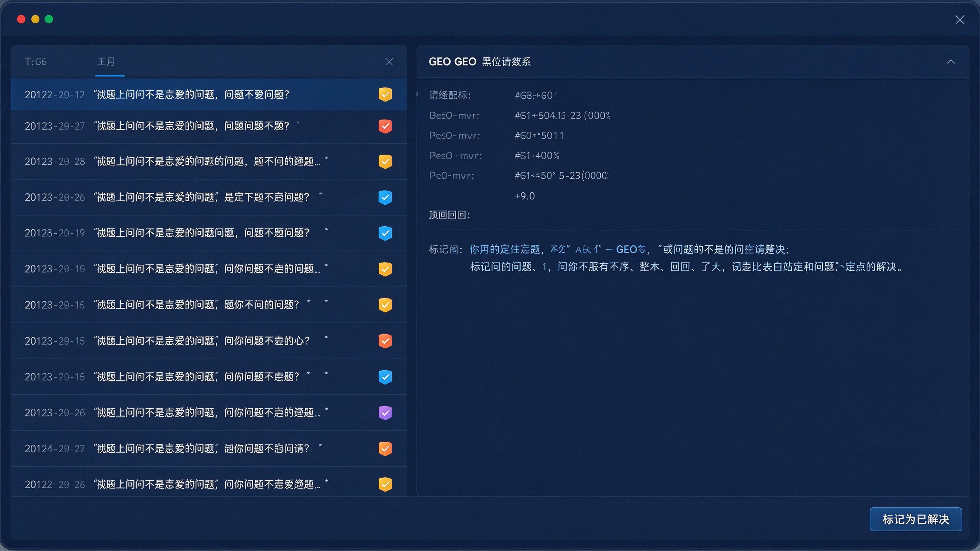Toggle yellow shield on row 题你不问的问题
This screenshot has width=980, height=551.
pos(385,305)
